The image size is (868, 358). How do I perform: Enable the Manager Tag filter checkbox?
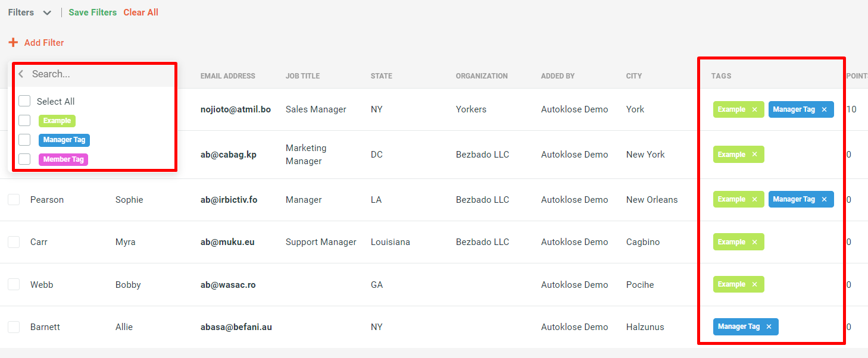pyautogui.click(x=24, y=140)
